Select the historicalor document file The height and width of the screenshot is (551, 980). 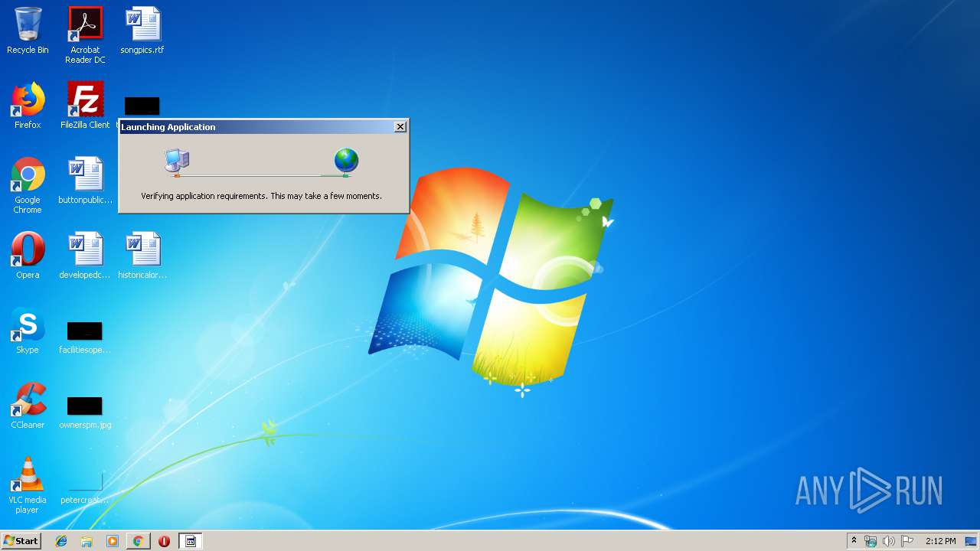pos(142,256)
